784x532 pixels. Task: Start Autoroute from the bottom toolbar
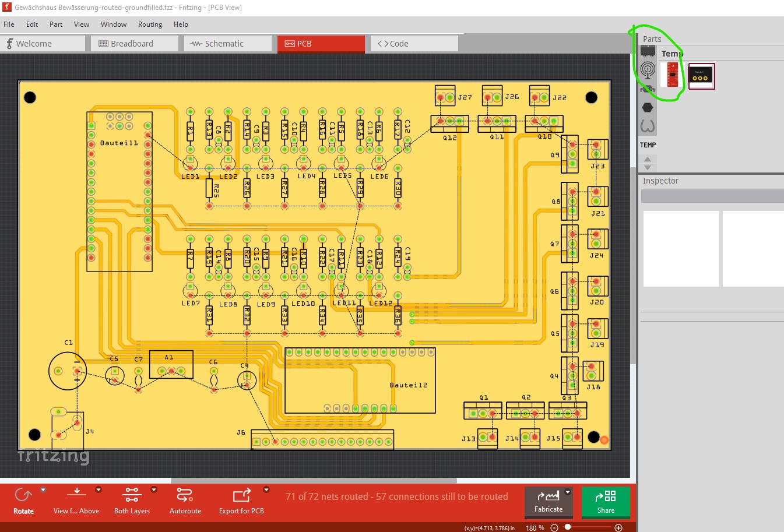(x=185, y=495)
